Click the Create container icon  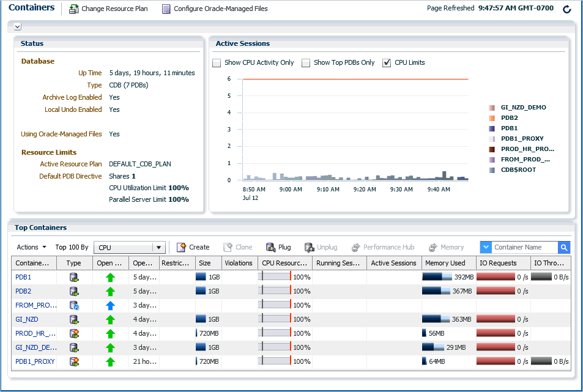(x=181, y=247)
